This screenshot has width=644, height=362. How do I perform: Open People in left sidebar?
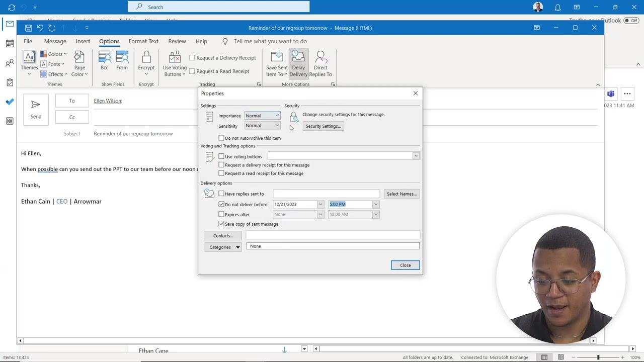click(10, 63)
